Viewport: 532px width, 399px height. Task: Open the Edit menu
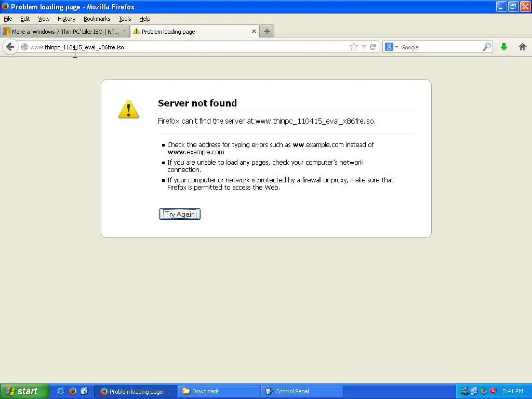coord(25,19)
